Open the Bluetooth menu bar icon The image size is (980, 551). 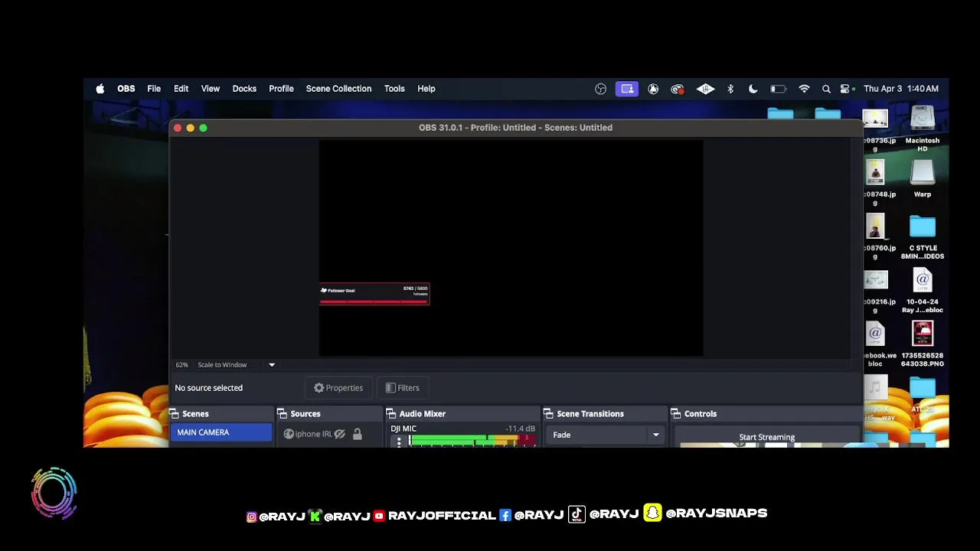[730, 89]
